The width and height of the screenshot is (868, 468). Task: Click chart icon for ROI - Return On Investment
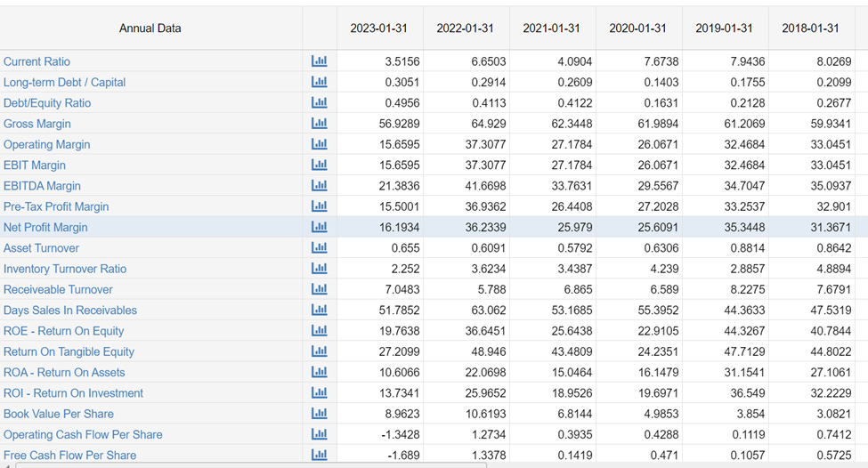click(320, 392)
